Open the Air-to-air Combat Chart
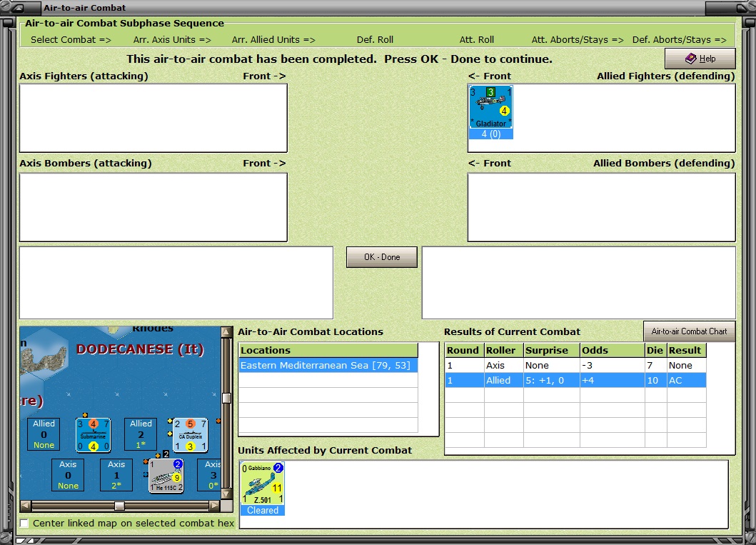Screen dimensions: 756x545 [689, 331]
